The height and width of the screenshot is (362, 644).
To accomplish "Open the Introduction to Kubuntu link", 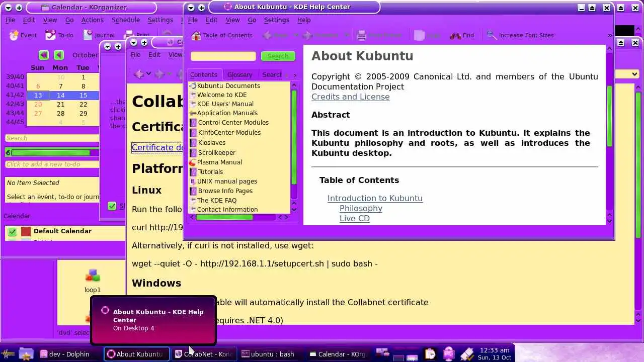I will tap(375, 198).
